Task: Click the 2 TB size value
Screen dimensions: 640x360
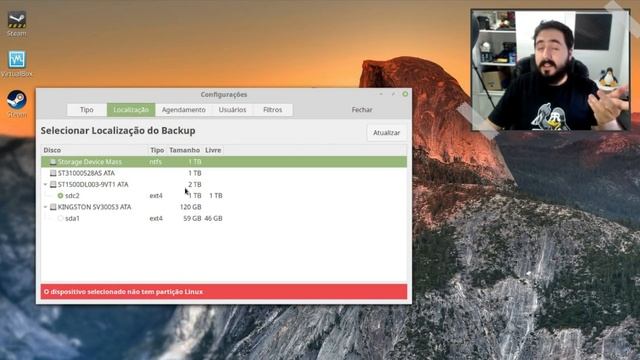Action: [x=195, y=184]
